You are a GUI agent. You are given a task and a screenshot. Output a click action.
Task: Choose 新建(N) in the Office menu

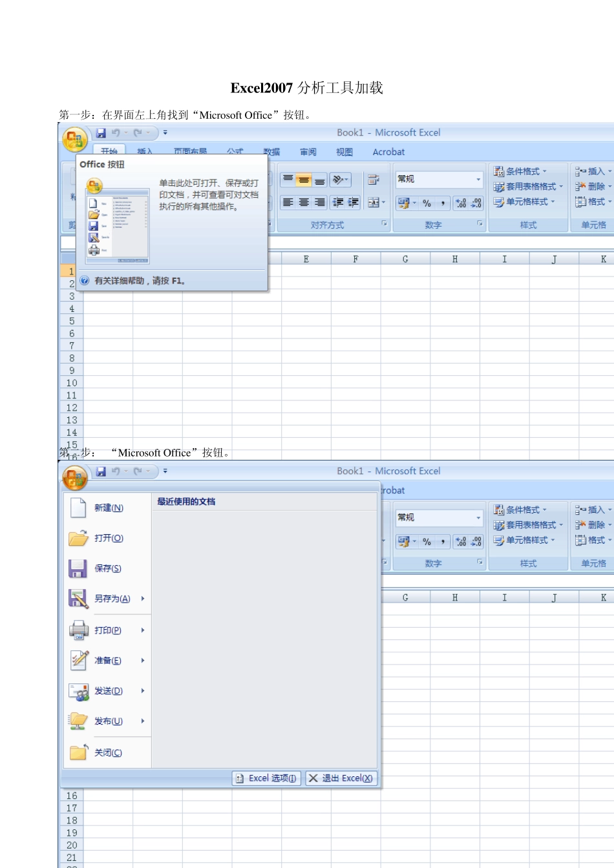coord(107,508)
